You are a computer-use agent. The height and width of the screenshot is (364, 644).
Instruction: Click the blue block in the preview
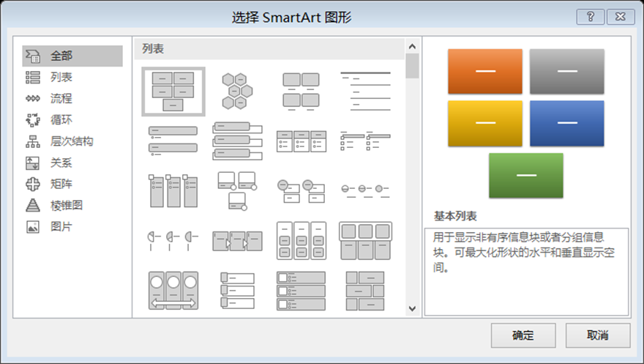[566, 123]
